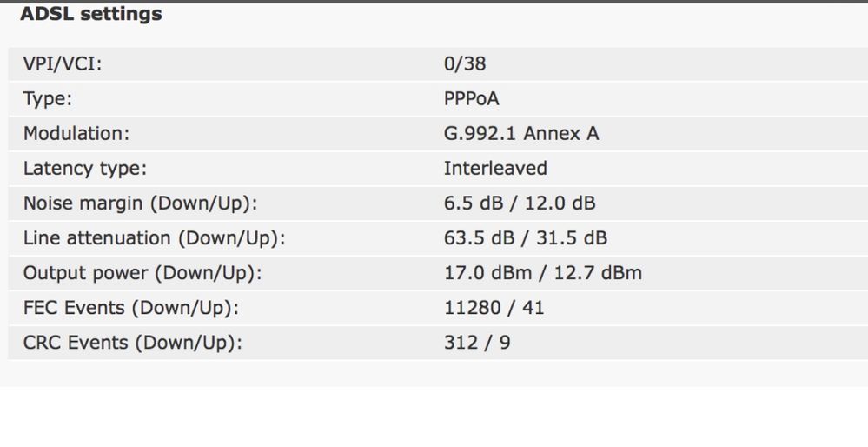Click the 17.0 dBm / 12.7 dBm value
The width and height of the screenshot is (868, 447).
(543, 273)
